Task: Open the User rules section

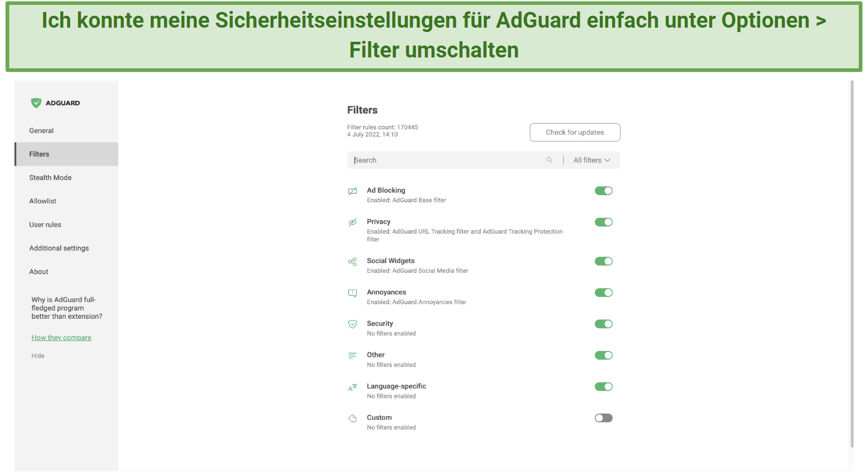Action: pos(66,224)
